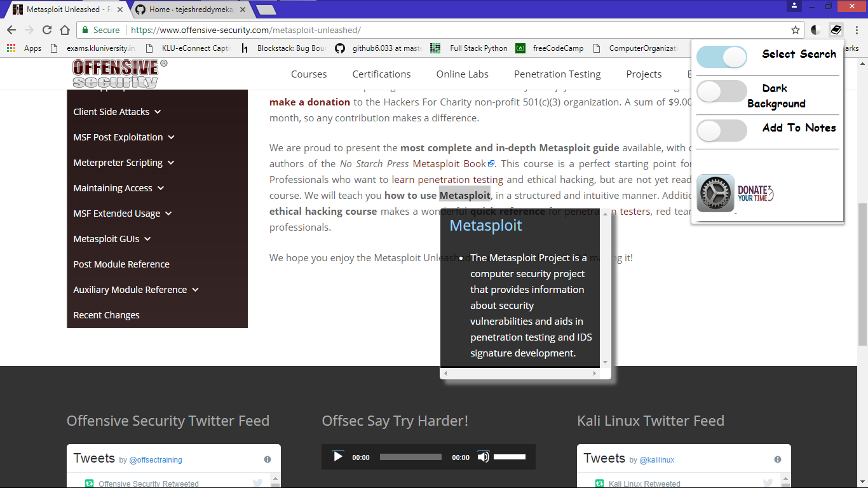Click the dark mode extension icon
The height and width of the screenshot is (488, 868).
click(817, 30)
